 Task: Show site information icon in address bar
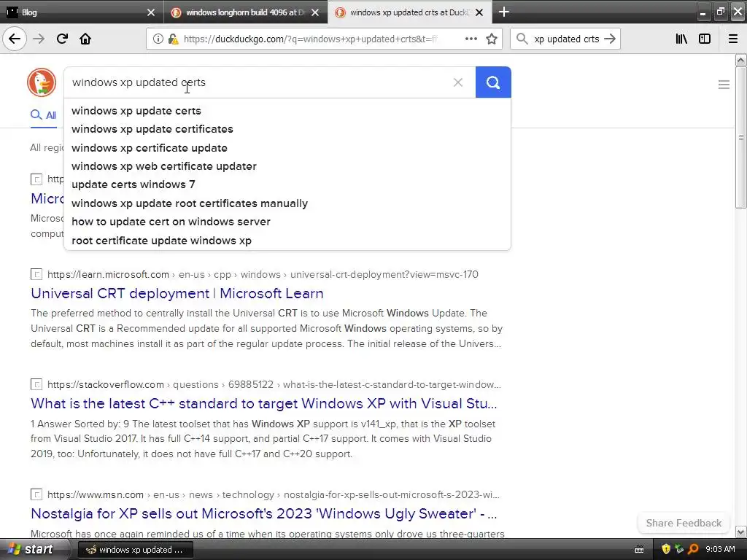[158, 39]
